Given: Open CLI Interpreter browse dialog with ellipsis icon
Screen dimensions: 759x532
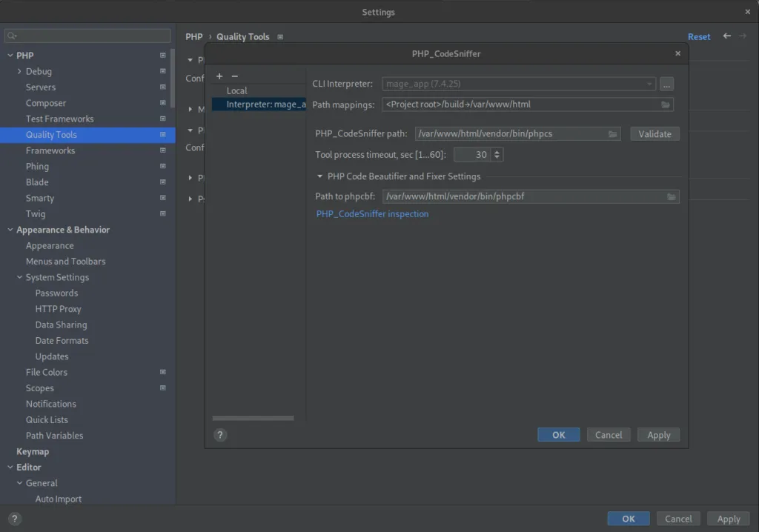Looking at the screenshot, I should [x=666, y=84].
